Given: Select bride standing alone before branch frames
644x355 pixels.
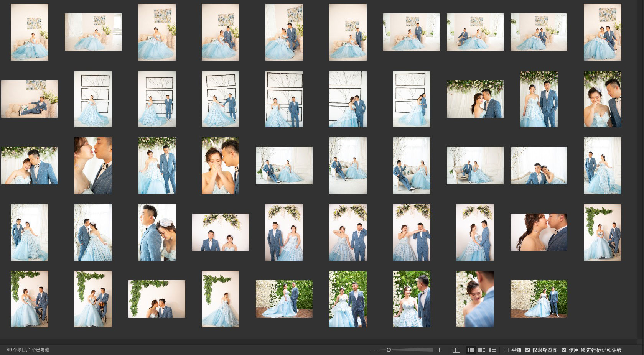Looking at the screenshot, I should [93, 99].
